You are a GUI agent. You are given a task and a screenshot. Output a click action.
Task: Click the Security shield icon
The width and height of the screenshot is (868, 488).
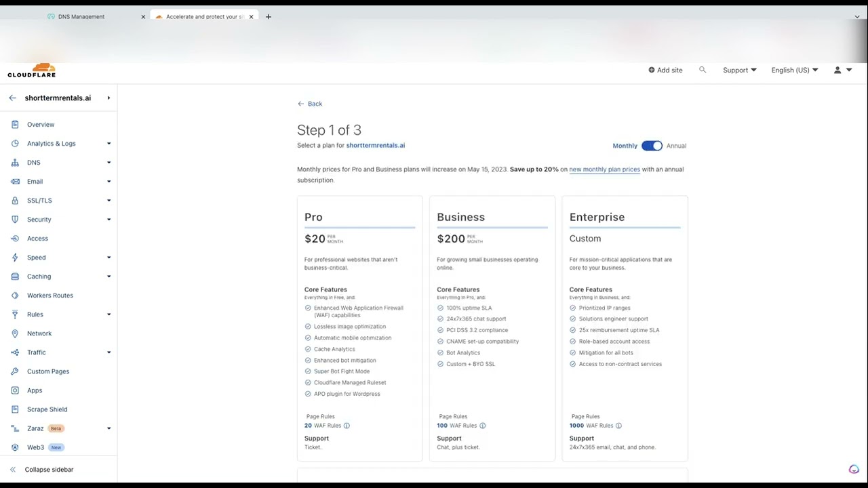tap(15, 220)
